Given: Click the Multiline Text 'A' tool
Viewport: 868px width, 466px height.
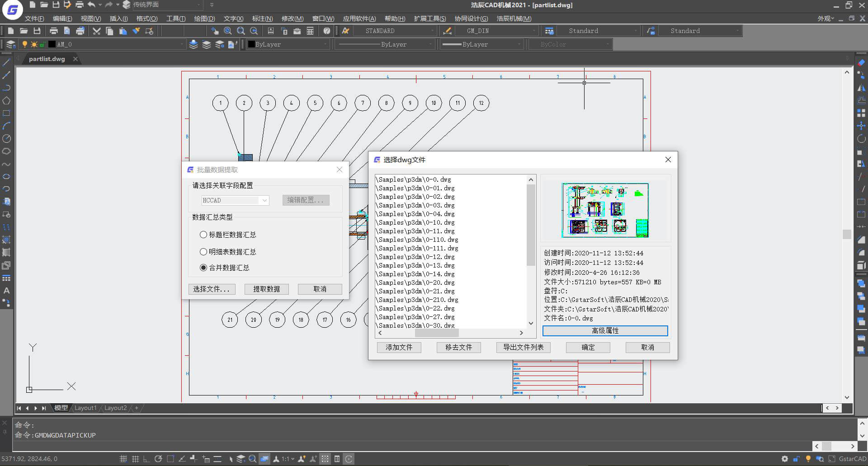Looking at the screenshot, I should 6,291.
